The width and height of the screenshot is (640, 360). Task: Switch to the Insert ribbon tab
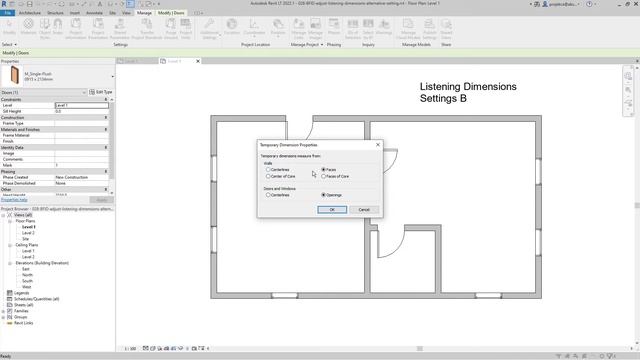[x=75, y=13]
